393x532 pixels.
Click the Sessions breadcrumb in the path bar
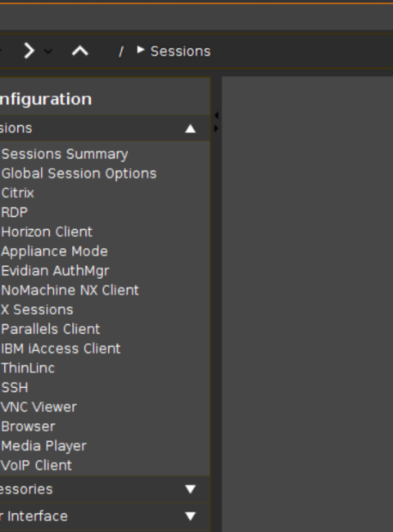181,52
